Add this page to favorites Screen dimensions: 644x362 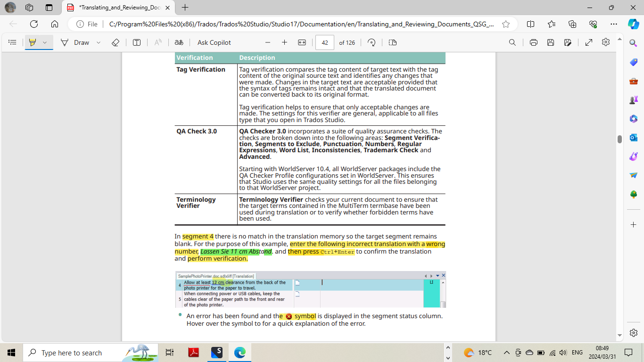[506, 24]
